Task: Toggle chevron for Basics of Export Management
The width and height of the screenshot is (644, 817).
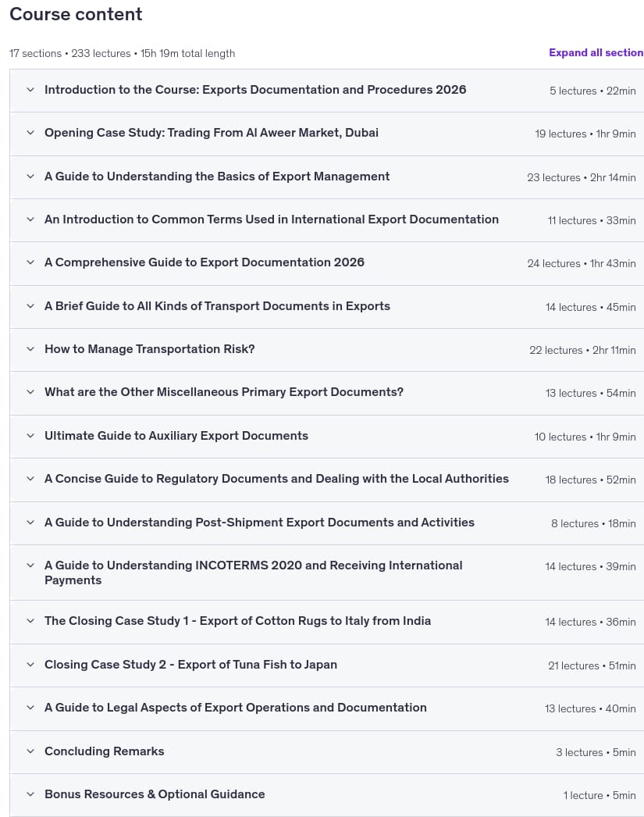Action: (30, 176)
